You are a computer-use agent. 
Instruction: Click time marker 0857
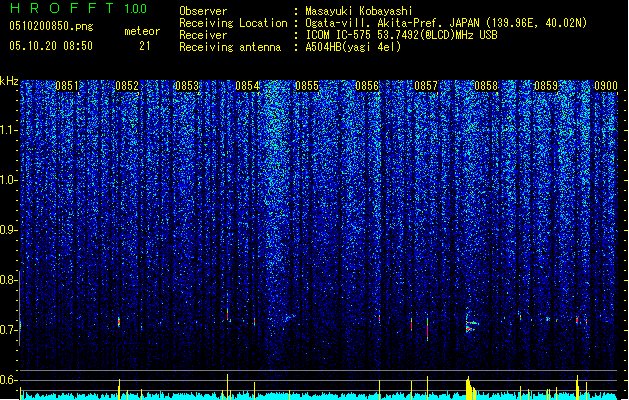point(426,86)
